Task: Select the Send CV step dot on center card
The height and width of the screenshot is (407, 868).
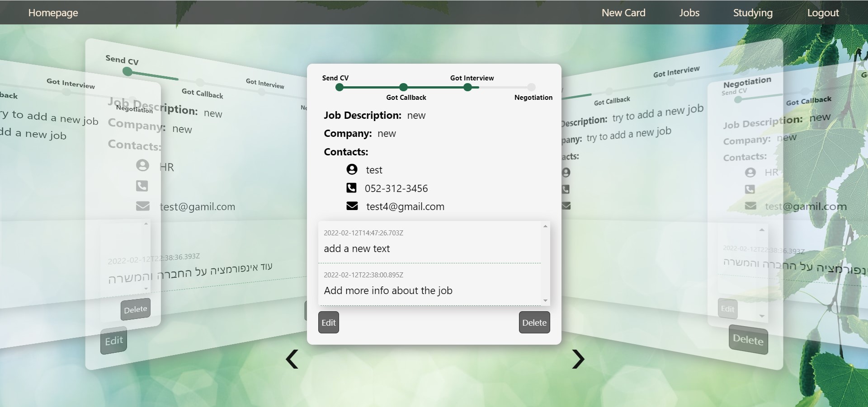Action: pos(340,87)
